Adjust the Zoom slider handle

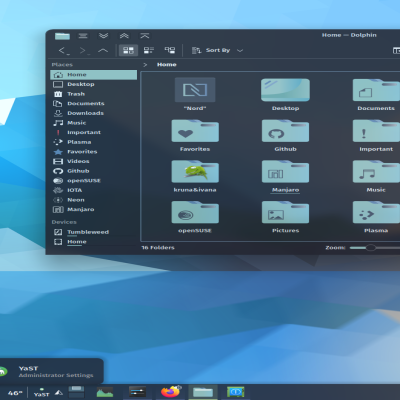[x=371, y=248]
